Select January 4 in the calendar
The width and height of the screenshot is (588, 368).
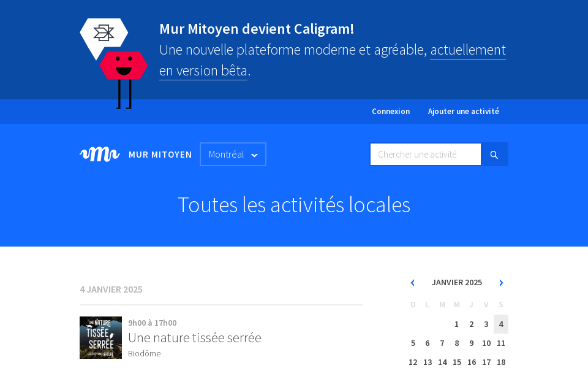(501, 324)
